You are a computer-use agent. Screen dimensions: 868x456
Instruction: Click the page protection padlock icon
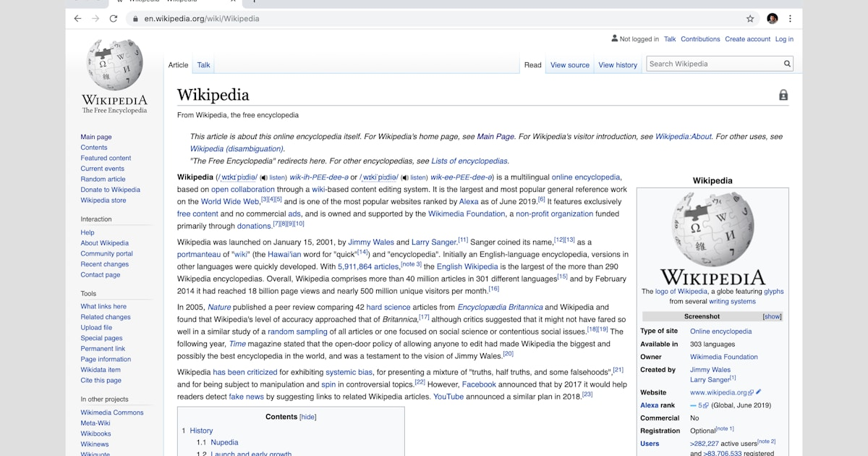[783, 96]
